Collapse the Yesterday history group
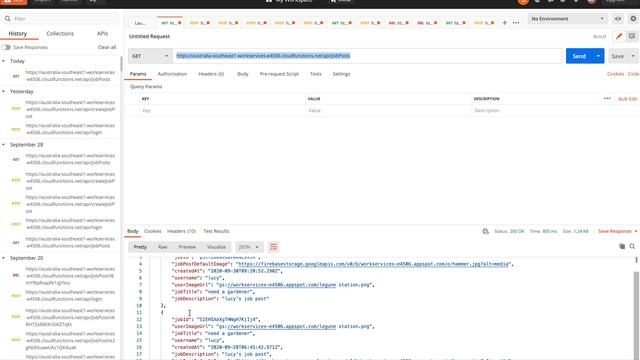The image size is (640, 360). point(4,91)
